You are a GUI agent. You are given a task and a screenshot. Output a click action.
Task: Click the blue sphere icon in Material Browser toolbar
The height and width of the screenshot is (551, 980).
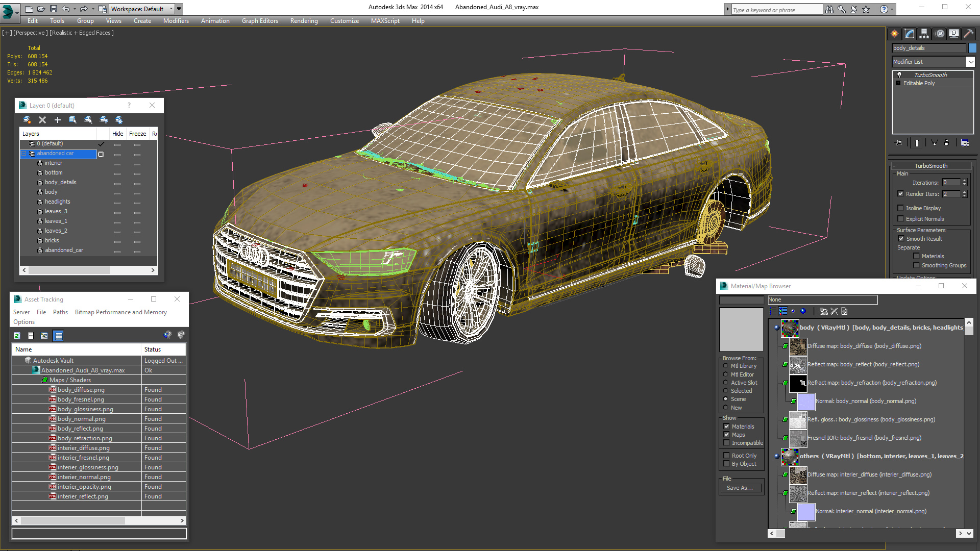(803, 311)
